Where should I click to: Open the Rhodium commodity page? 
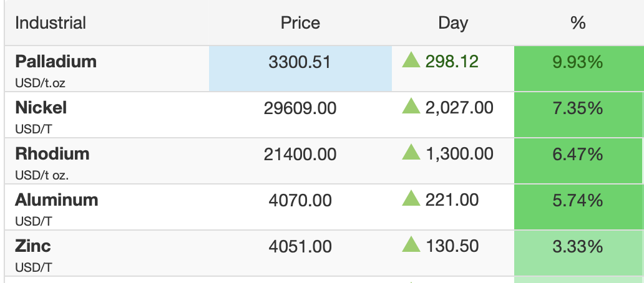coord(52,153)
